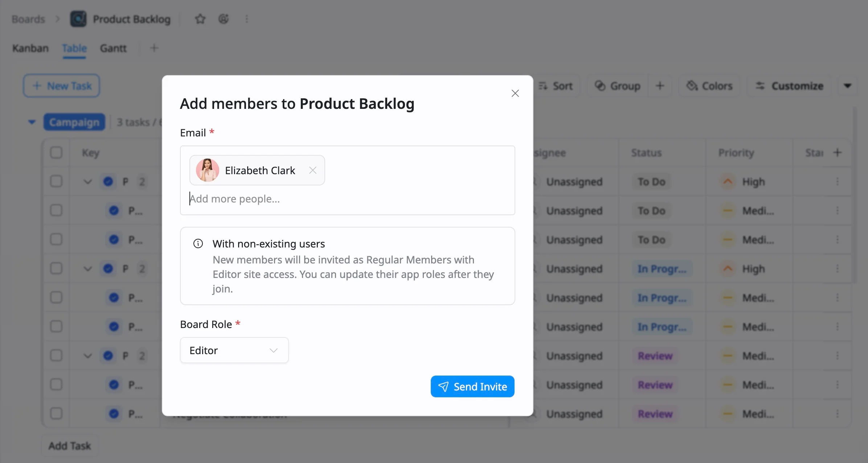Click the Group layers icon
868x463 pixels.
(600, 86)
